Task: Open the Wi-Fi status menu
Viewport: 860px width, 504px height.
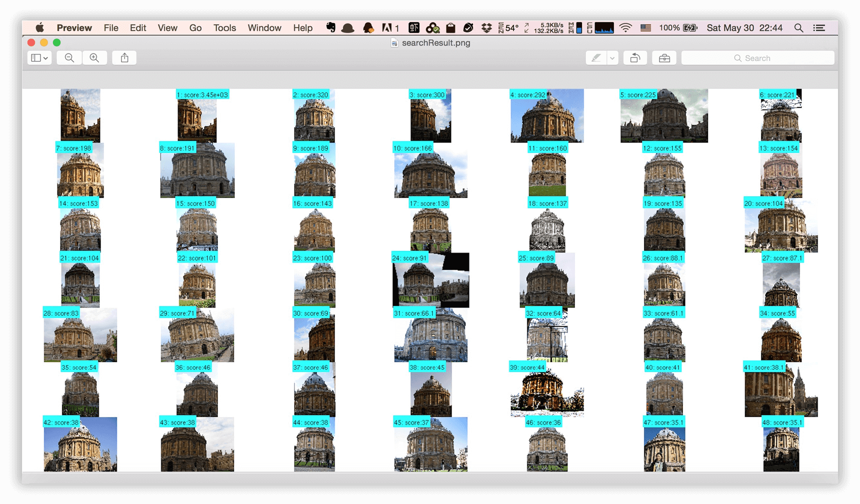Action: click(x=625, y=28)
